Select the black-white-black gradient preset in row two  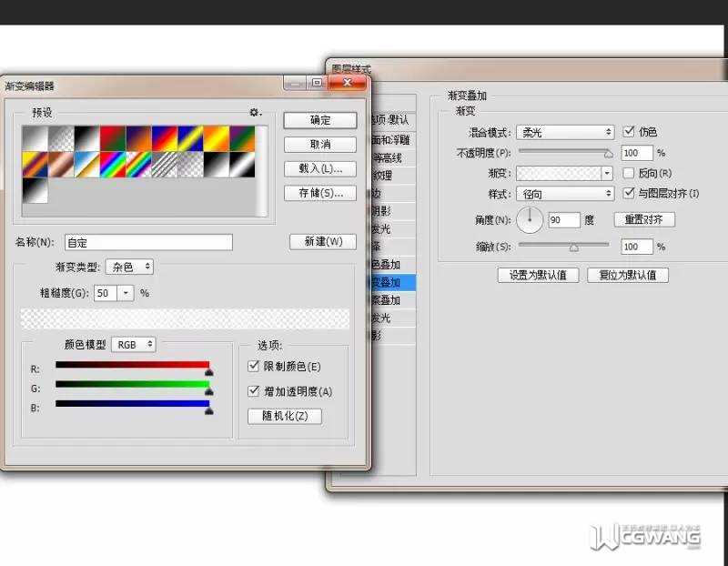click(242, 165)
